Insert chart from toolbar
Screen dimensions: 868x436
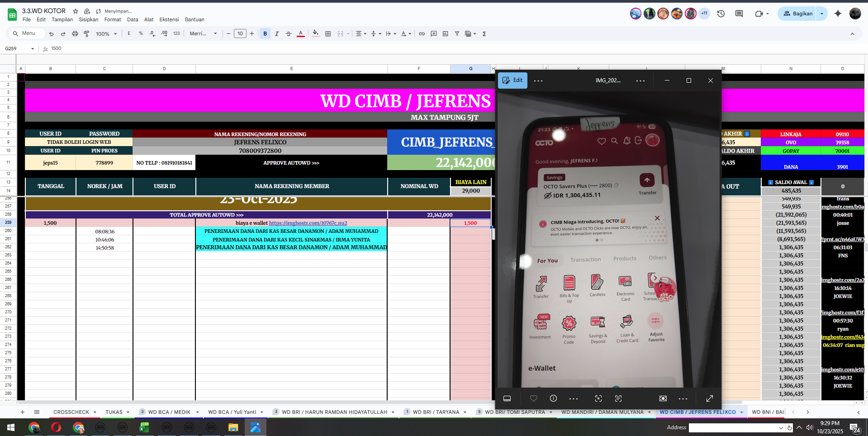pos(446,33)
